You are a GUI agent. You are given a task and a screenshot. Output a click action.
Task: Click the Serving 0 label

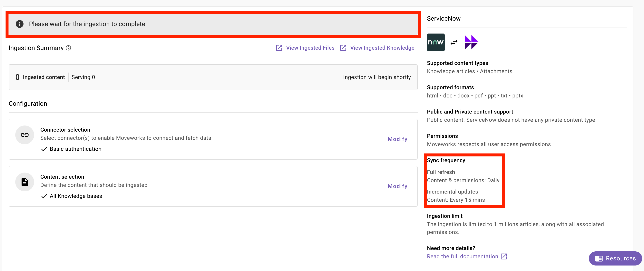(83, 77)
